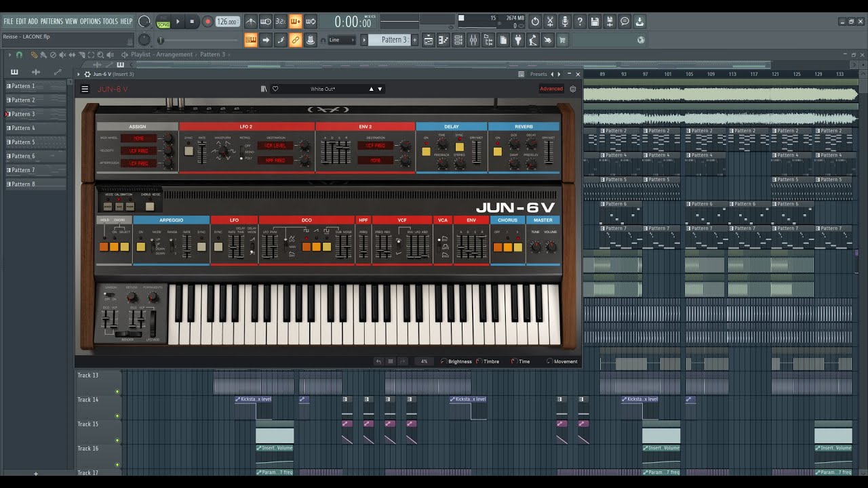Open JUN-6 V settings gear beside Advanced
The height and width of the screenshot is (488, 868).
573,89
